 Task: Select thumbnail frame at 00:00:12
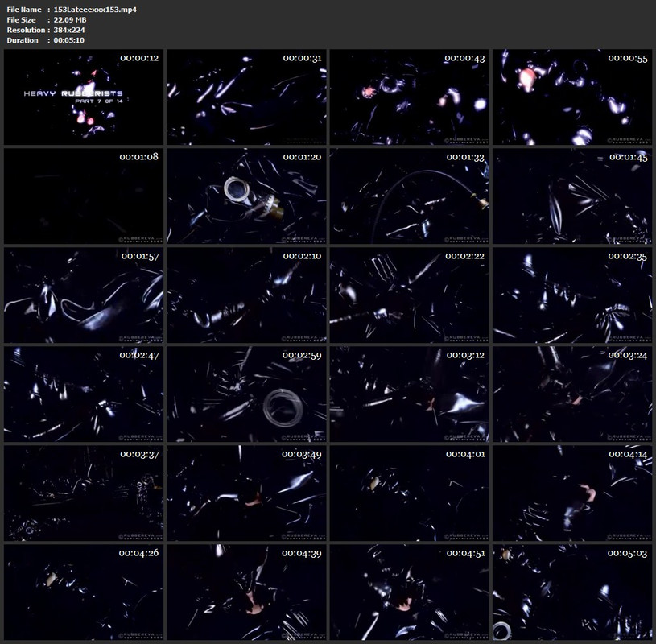(84, 97)
